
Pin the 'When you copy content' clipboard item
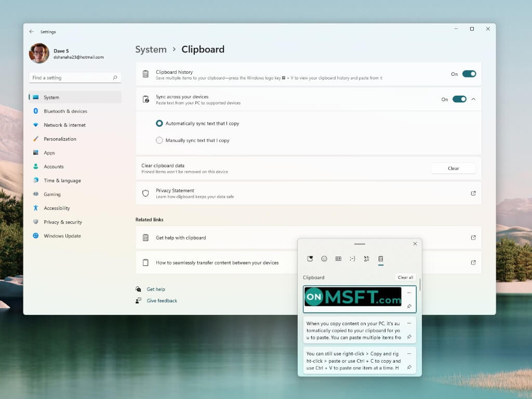(409, 337)
